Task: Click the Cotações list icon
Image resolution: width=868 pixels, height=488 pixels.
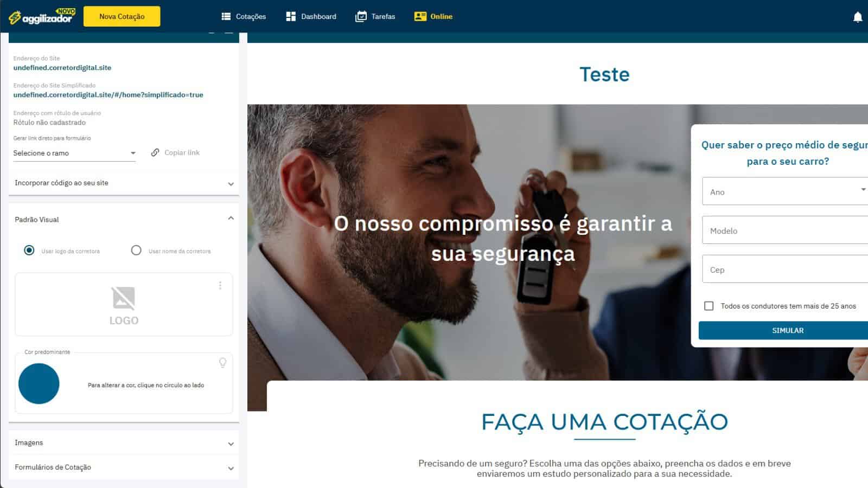Action: pos(226,16)
